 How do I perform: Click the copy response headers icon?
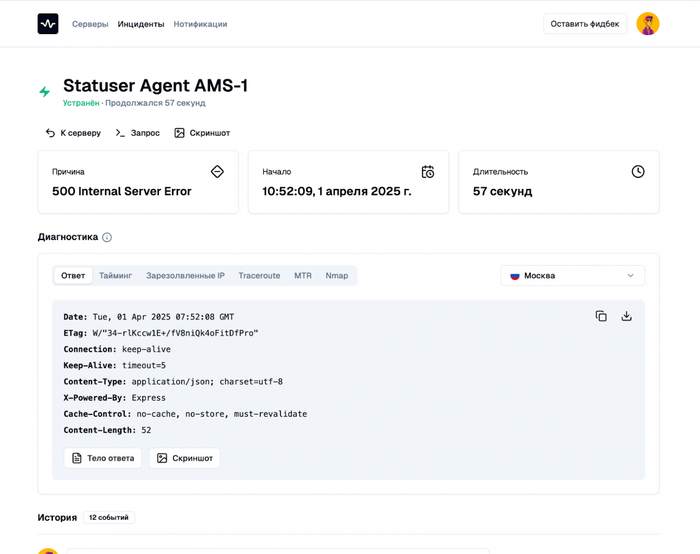pyautogui.click(x=601, y=316)
